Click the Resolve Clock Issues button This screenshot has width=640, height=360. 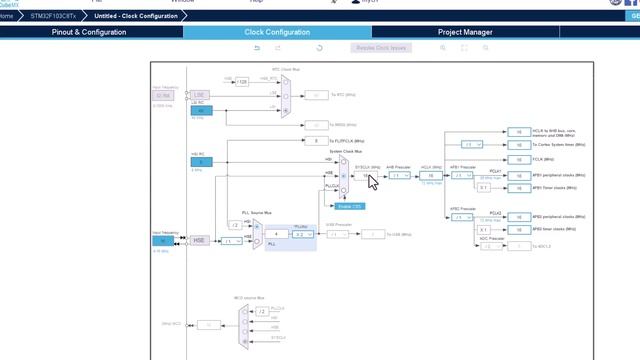point(381,48)
